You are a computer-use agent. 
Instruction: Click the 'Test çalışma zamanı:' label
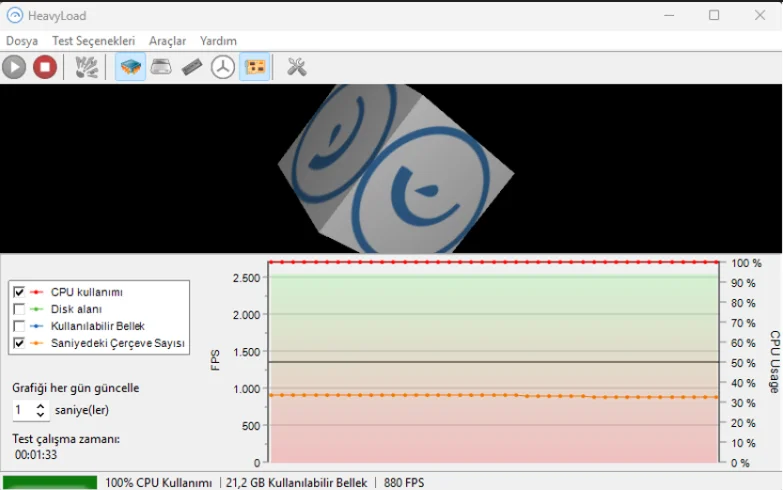point(66,439)
